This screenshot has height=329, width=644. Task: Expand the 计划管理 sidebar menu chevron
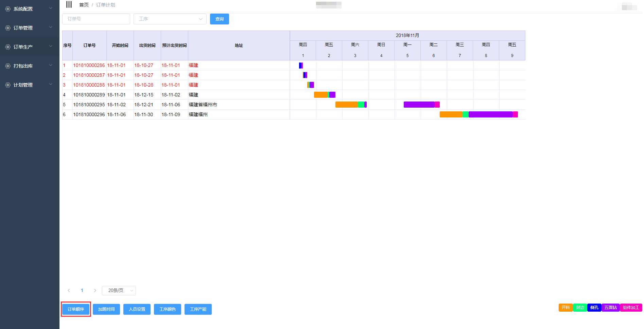tap(51, 84)
